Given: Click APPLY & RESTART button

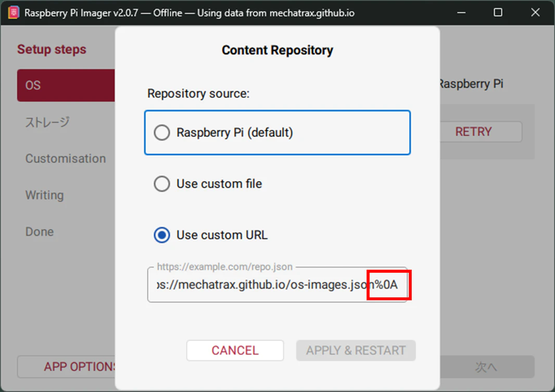Looking at the screenshot, I should point(356,350).
